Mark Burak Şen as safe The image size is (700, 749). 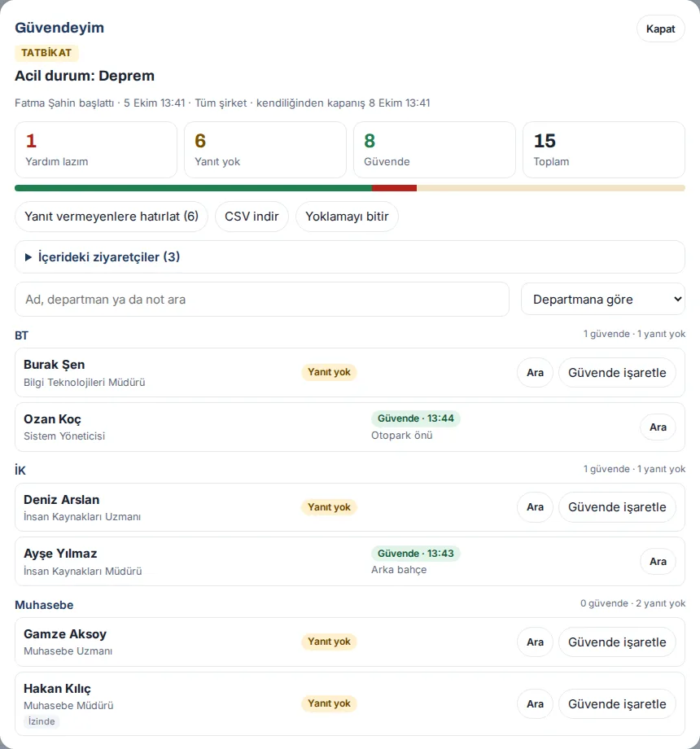617,373
